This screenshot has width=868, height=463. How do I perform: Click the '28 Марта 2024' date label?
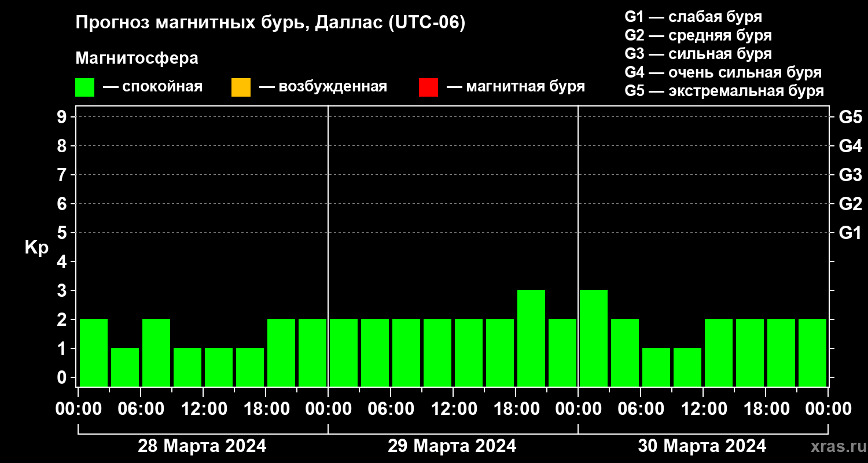(202, 446)
